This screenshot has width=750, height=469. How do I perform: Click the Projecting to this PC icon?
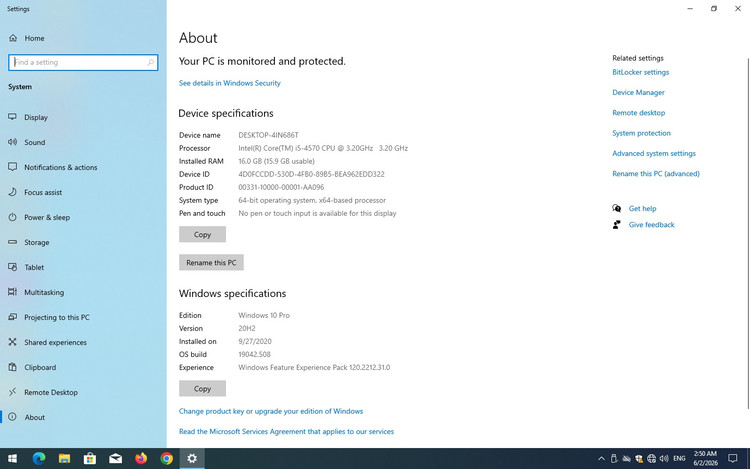[x=12, y=316]
